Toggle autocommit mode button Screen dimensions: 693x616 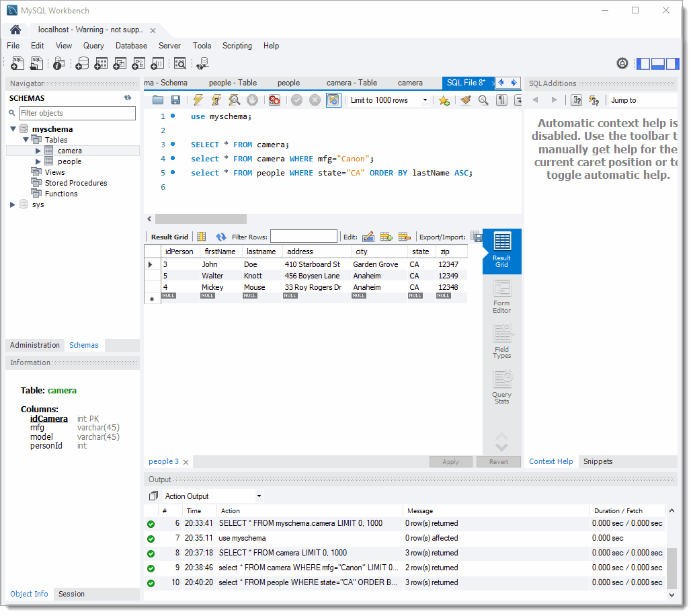333,100
